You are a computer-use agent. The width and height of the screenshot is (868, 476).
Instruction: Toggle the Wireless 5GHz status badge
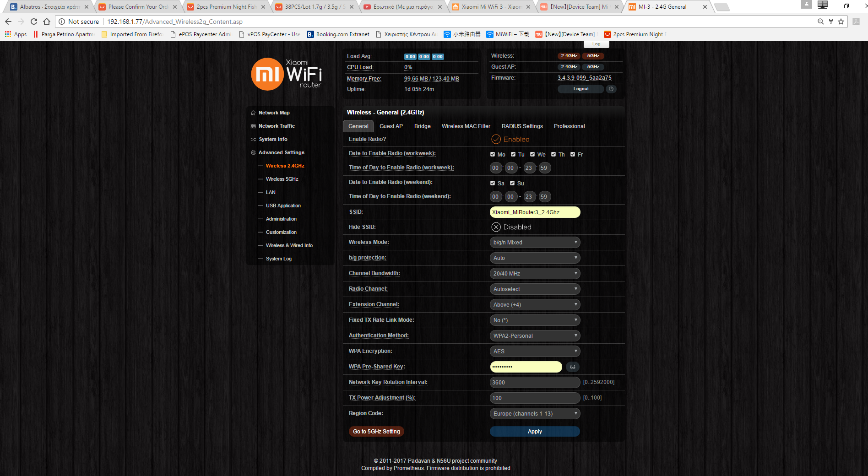coord(593,56)
